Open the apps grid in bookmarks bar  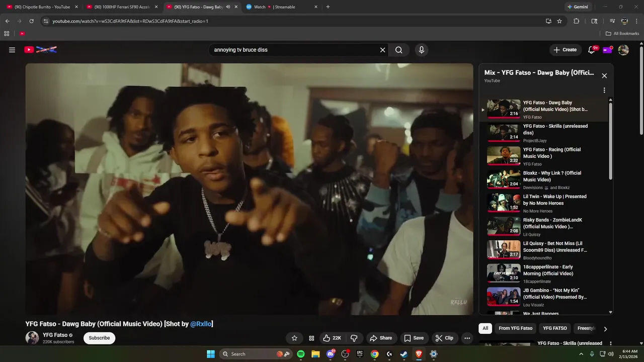pos(7,34)
